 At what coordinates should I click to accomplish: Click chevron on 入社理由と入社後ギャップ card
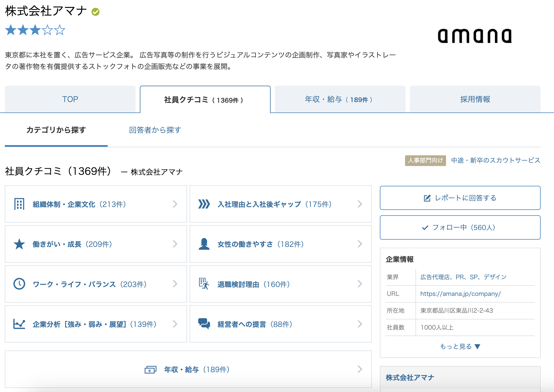[x=360, y=204]
